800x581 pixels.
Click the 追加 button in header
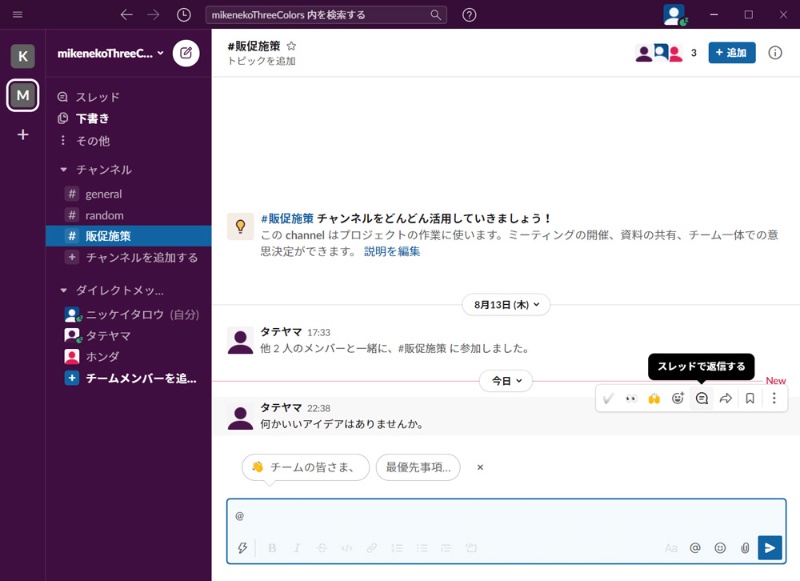click(x=731, y=53)
